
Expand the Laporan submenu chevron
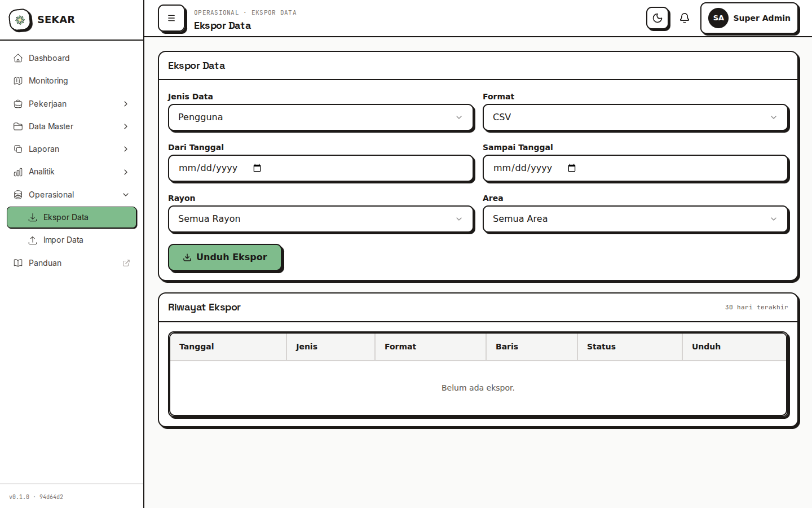pyautogui.click(x=126, y=149)
